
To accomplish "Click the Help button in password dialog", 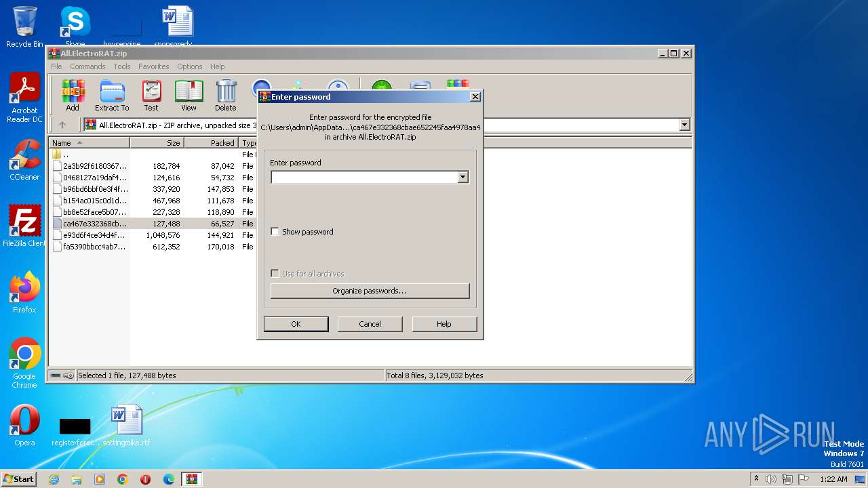I will point(444,324).
